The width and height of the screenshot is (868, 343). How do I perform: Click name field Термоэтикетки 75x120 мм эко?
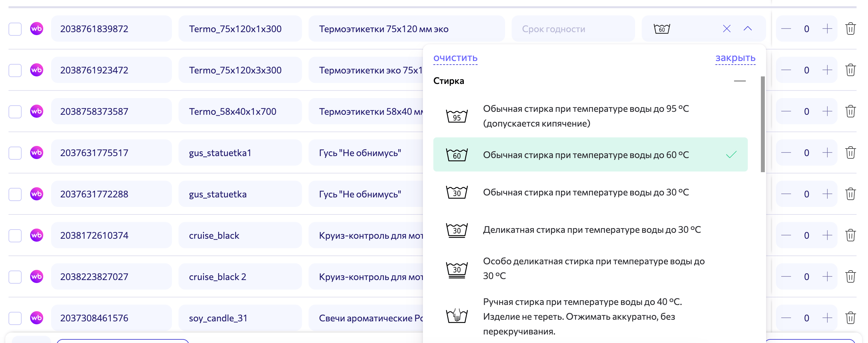406,29
